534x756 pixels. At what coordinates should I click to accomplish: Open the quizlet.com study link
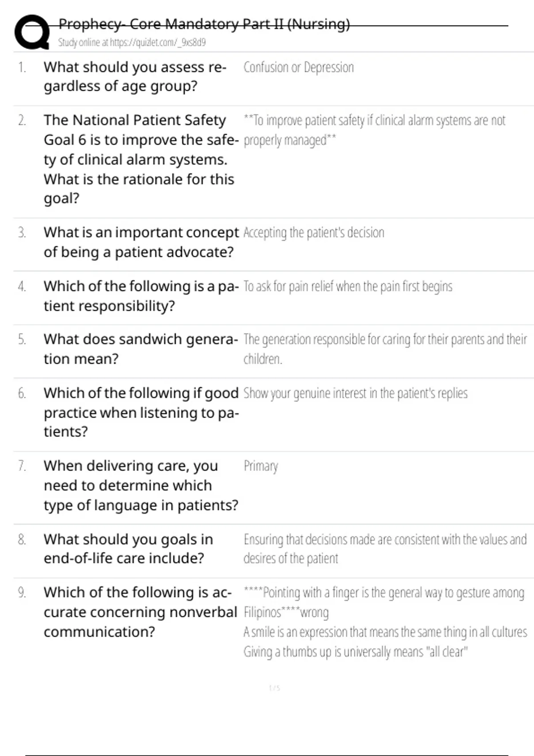point(132,43)
